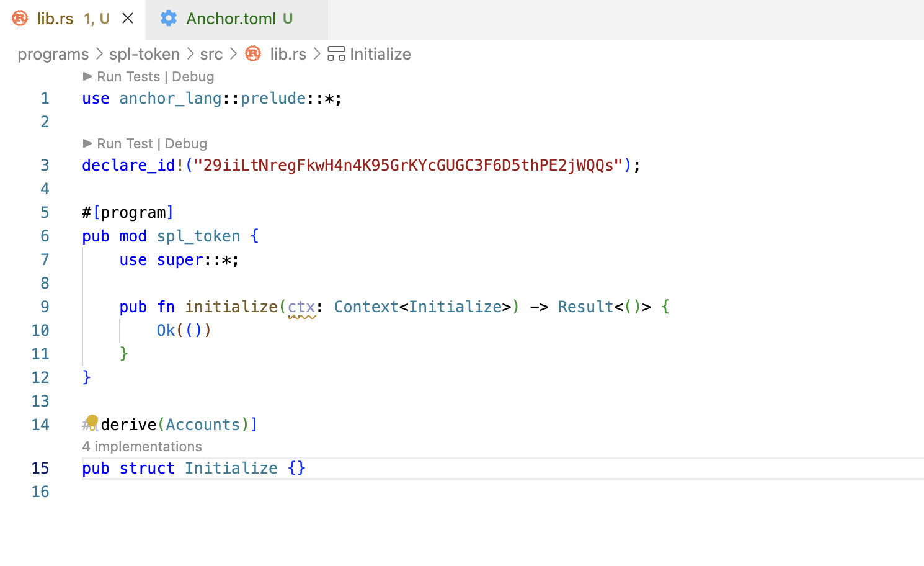Click Debug code lens above declare_id

pyautogui.click(x=186, y=143)
